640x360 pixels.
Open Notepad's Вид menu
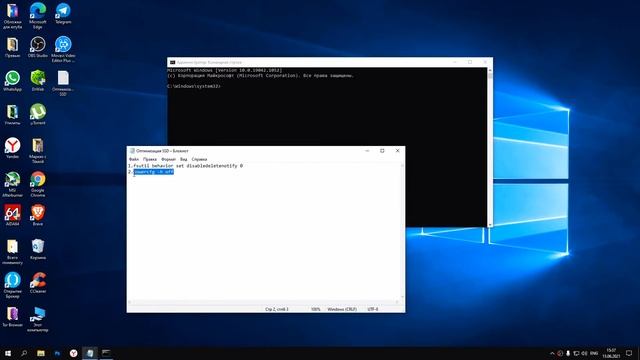click(184, 159)
